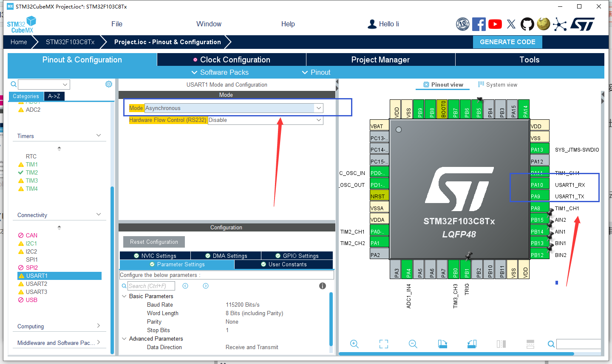
Task: Switch to the Project Manager tab
Action: pyautogui.click(x=381, y=59)
